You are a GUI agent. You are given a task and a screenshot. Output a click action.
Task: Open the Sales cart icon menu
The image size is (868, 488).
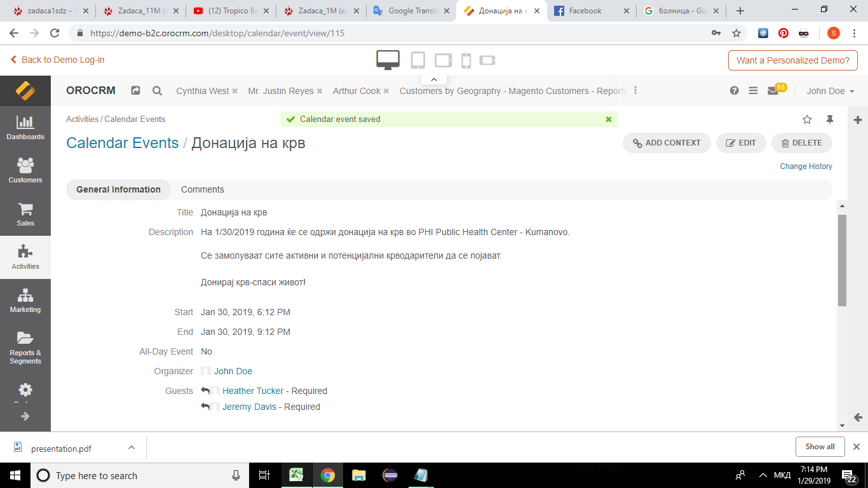[25, 214]
